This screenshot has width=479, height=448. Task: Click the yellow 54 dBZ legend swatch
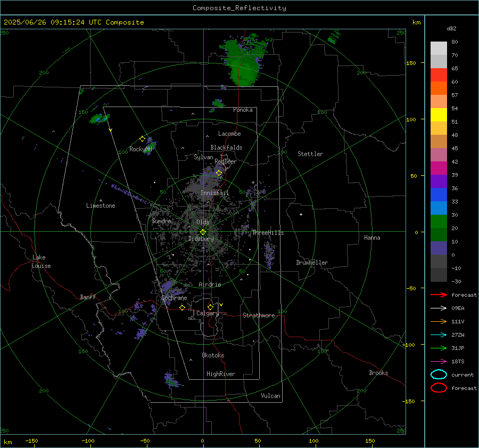pyautogui.click(x=439, y=115)
